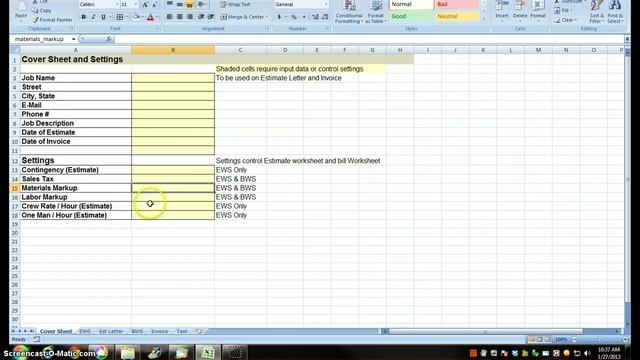
Task: Switch to the Text sheet tab
Action: [x=182, y=331]
